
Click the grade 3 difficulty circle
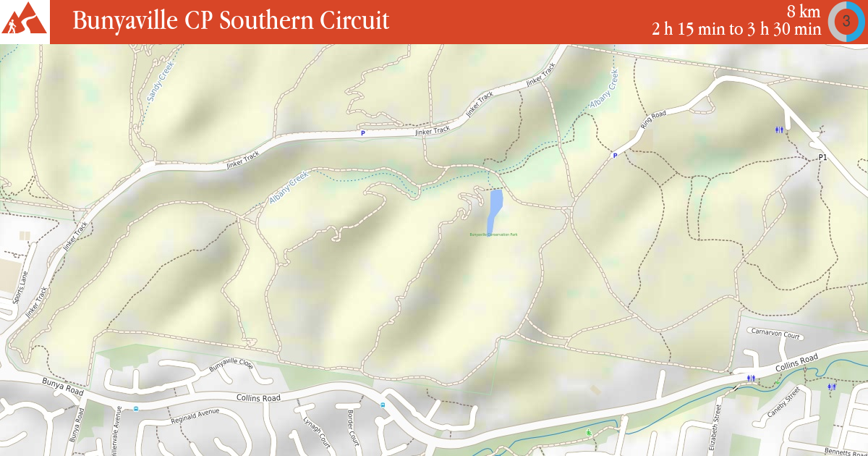pos(846,22)
